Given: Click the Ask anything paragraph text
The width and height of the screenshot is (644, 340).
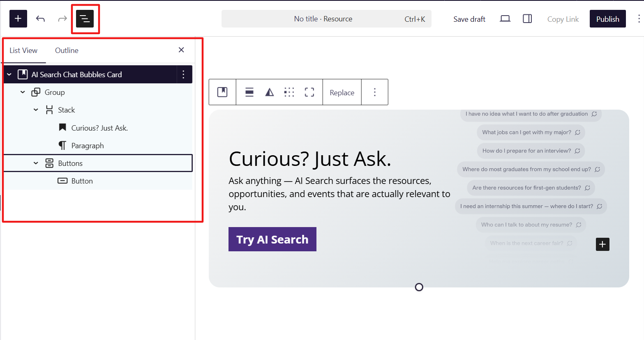Looking at the screenshot, I should pyautogui.click(x=339, y=194).
